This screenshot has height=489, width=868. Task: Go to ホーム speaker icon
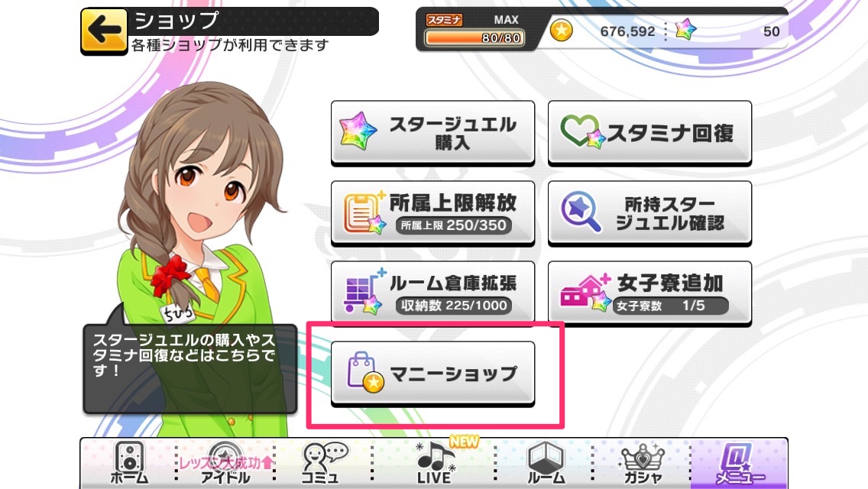coord(130,464)
